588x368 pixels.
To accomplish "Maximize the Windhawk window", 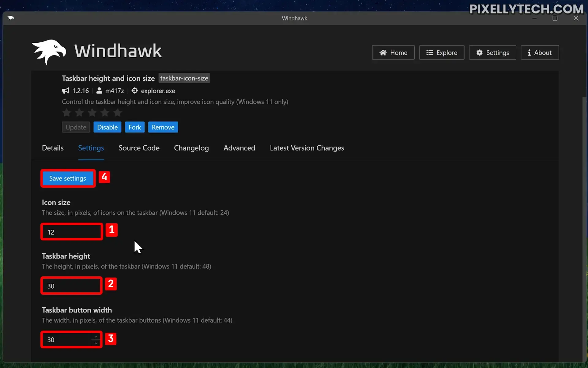I will [555, 18].
